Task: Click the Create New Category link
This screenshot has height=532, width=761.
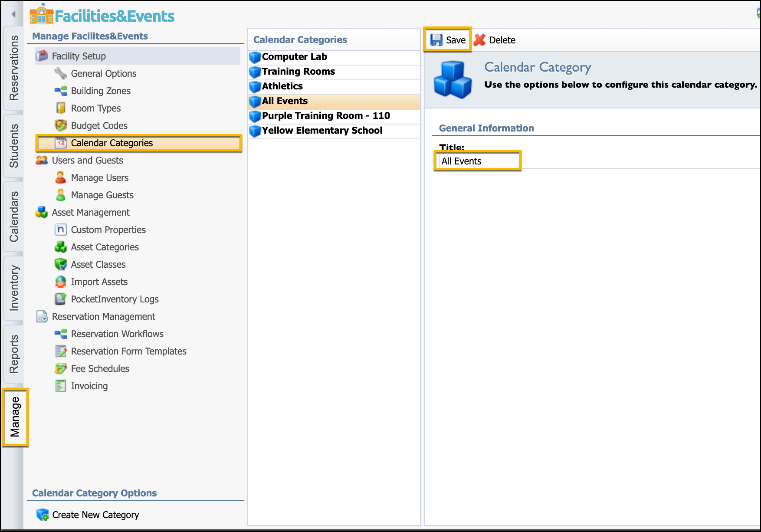Action: point(95,515)
